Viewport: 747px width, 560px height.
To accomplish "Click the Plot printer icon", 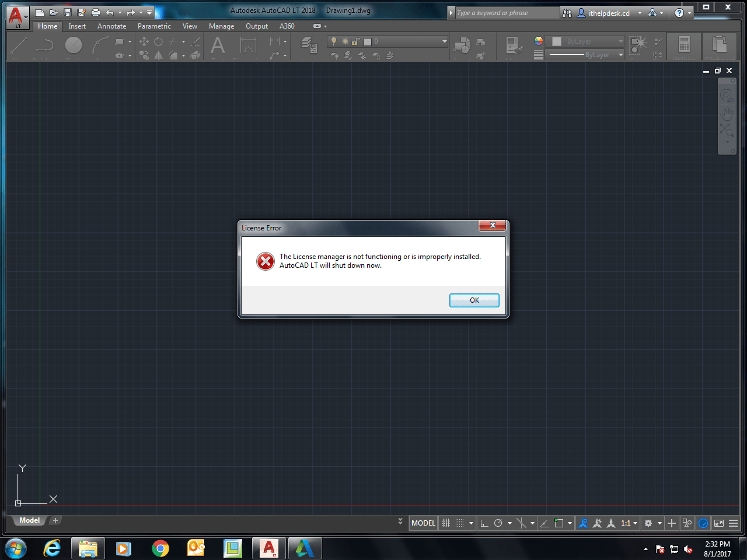I will (x=96, y=12).
